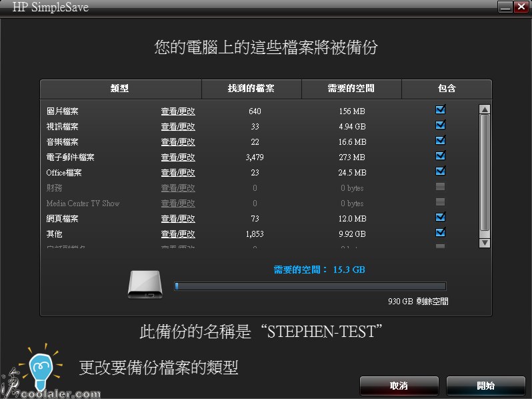Open 查看/更改 link for Office檔案
The image size is (532, 399).
(178, 173)
